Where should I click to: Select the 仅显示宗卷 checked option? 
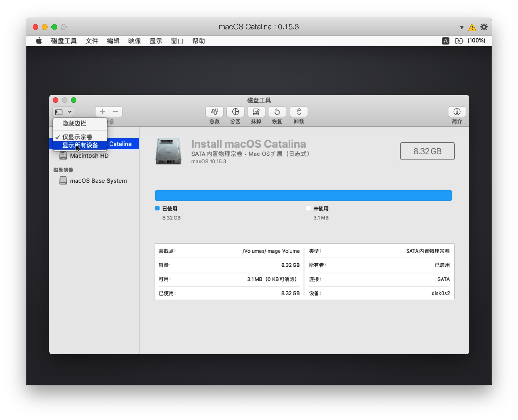coord(77,137)
